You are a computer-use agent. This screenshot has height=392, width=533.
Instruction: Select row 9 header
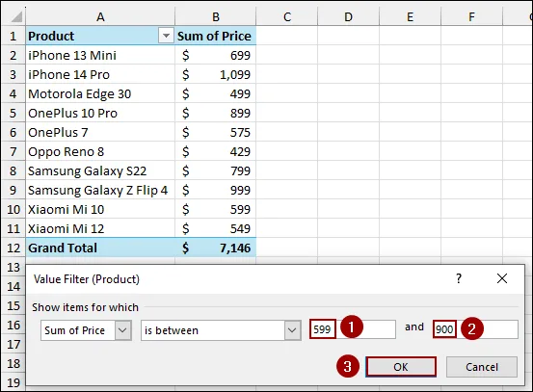(13, 190)
